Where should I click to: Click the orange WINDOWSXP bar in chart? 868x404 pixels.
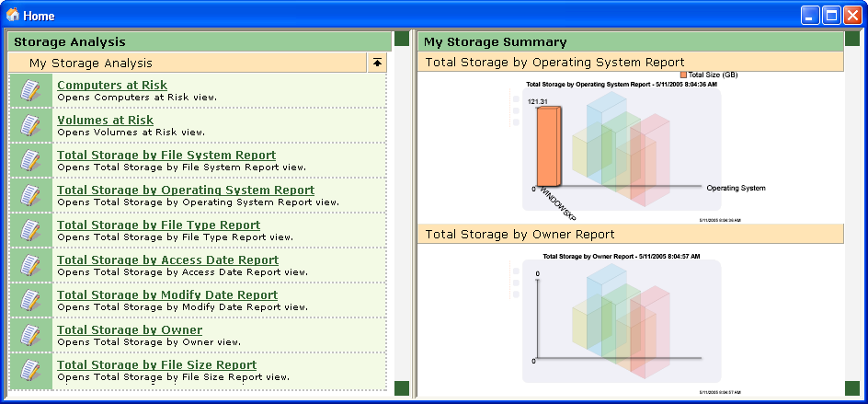547,145
